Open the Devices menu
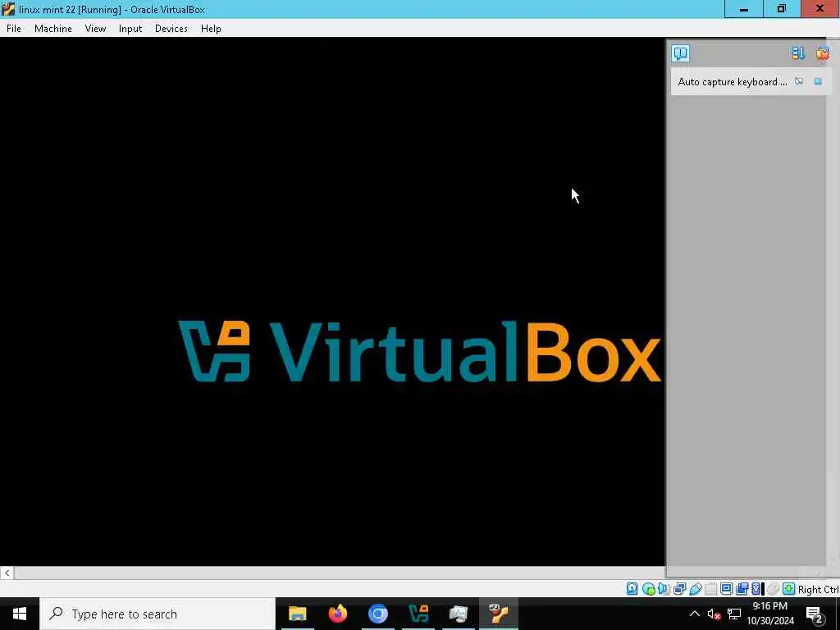The height and width of the screenshot is (630, 840). (171, 29)
